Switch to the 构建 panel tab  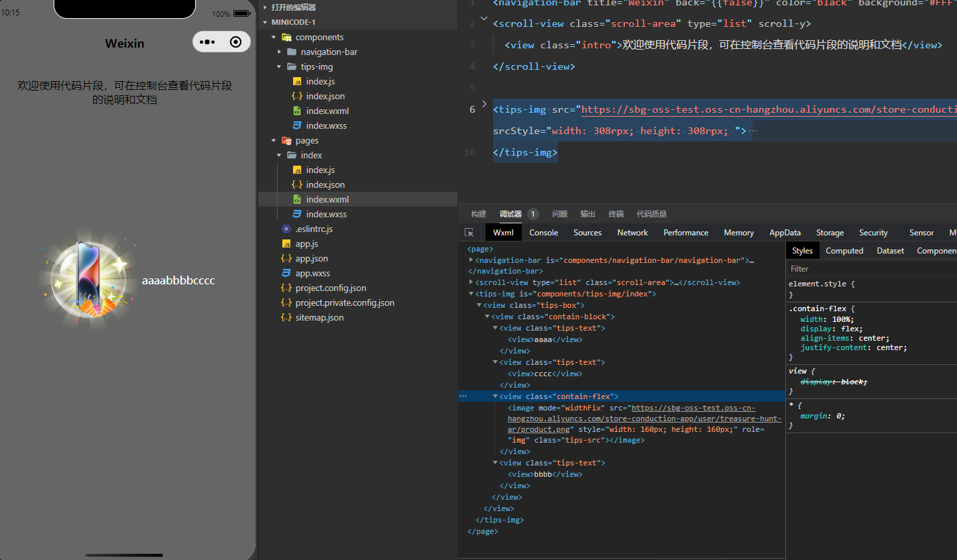coord(478,214)
